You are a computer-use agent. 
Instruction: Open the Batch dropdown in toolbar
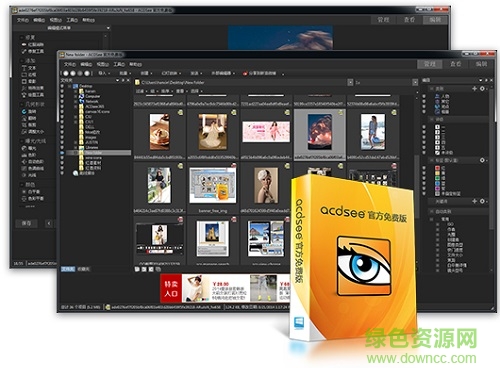pos(125,73)
